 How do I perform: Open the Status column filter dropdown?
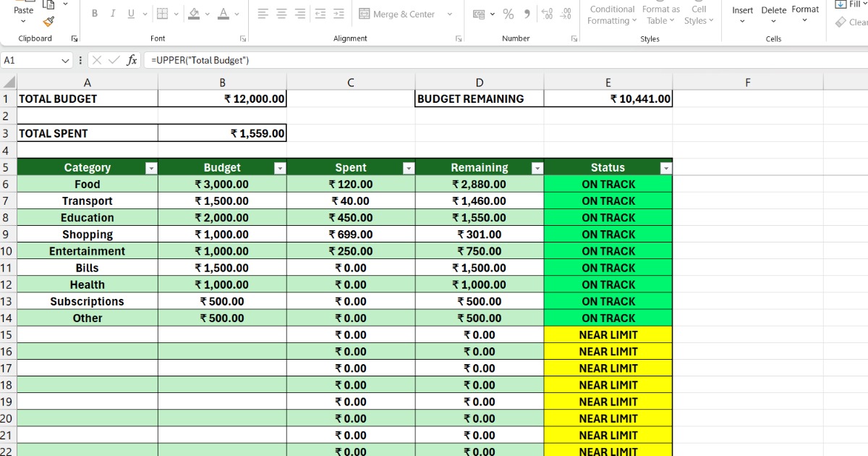click(665, 168)
